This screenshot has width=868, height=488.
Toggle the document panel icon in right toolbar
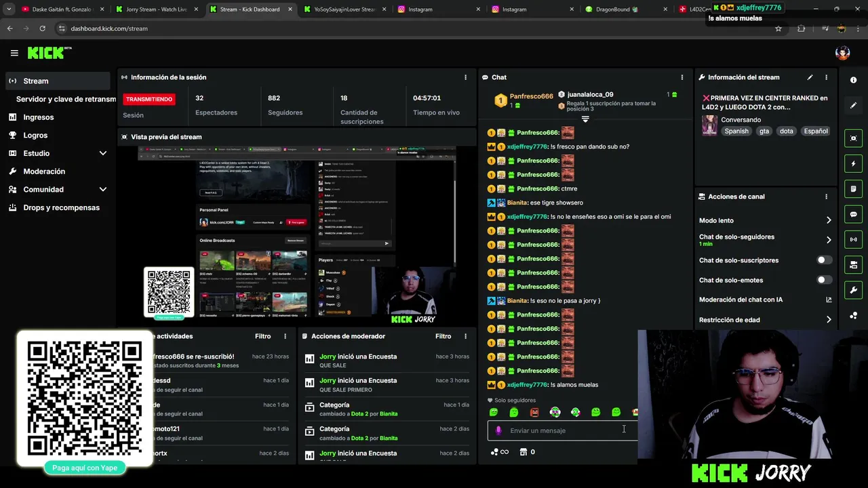[853, 188]
